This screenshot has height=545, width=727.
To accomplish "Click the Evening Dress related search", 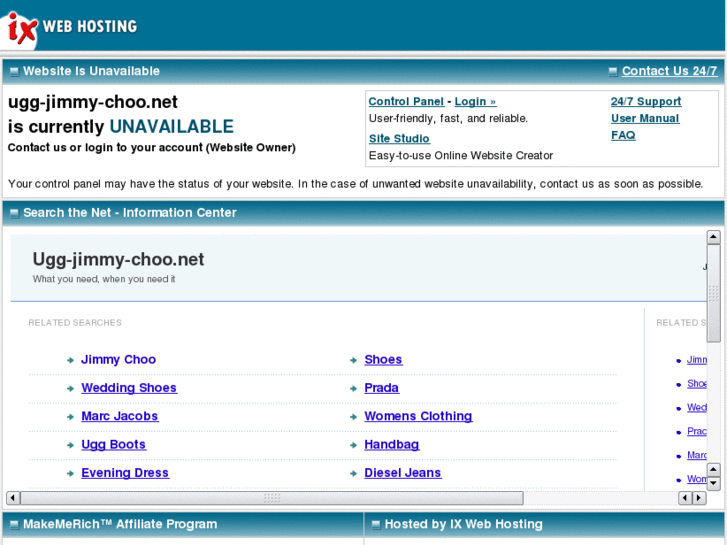I will [125, 473].
